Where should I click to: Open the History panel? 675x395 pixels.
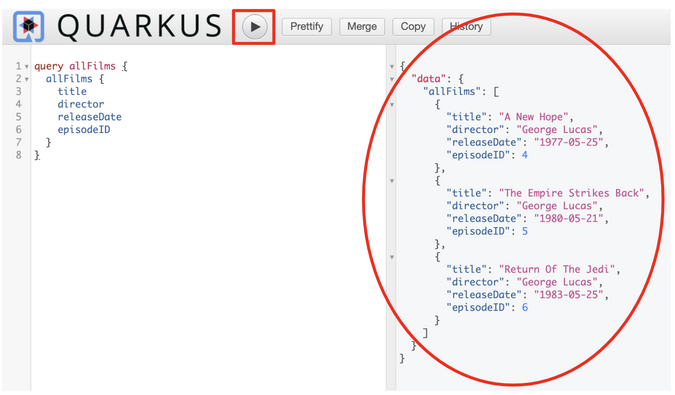tap(466, 27)
